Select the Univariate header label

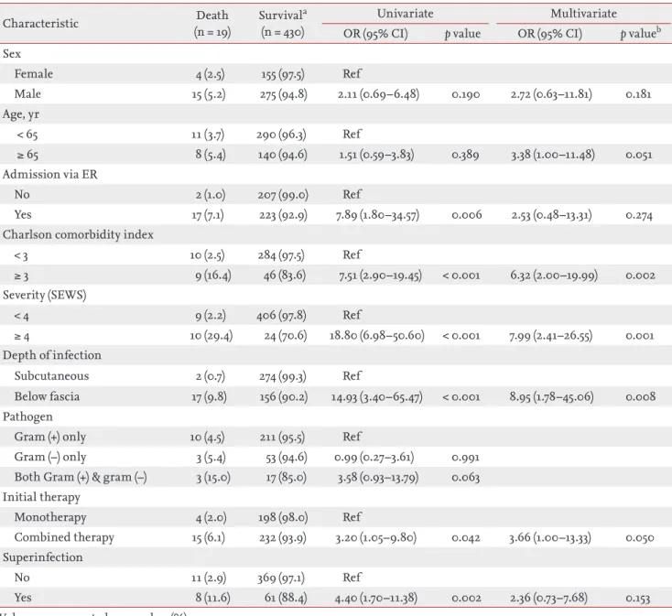405,14
